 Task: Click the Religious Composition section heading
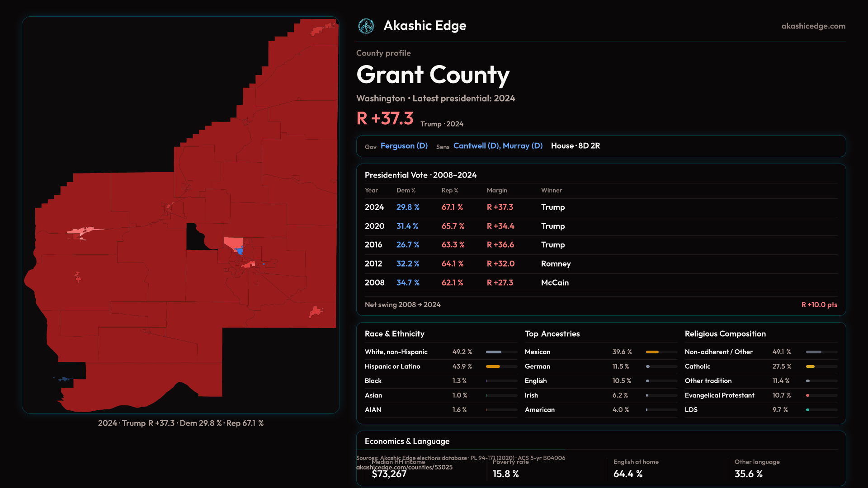(x=725, y=334)
